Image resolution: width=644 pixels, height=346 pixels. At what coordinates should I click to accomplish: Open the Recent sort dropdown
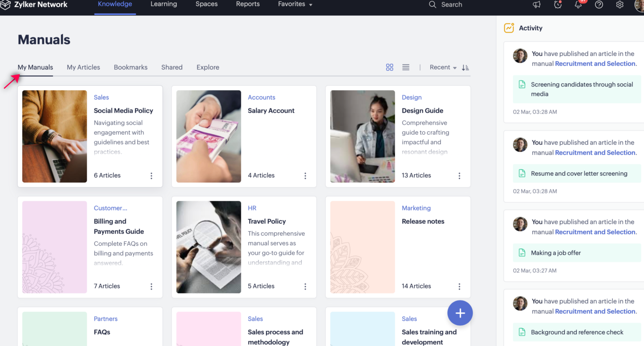443,67
